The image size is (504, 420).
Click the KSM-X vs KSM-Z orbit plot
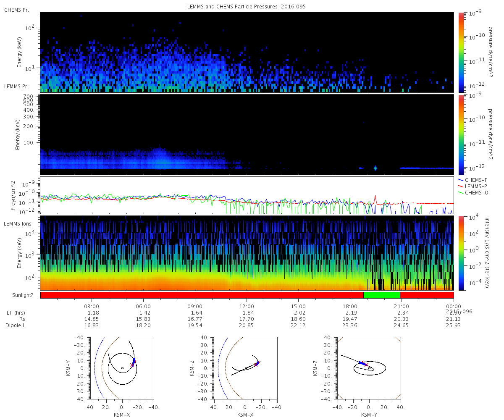pyautogui.click(x=245, y=367)
